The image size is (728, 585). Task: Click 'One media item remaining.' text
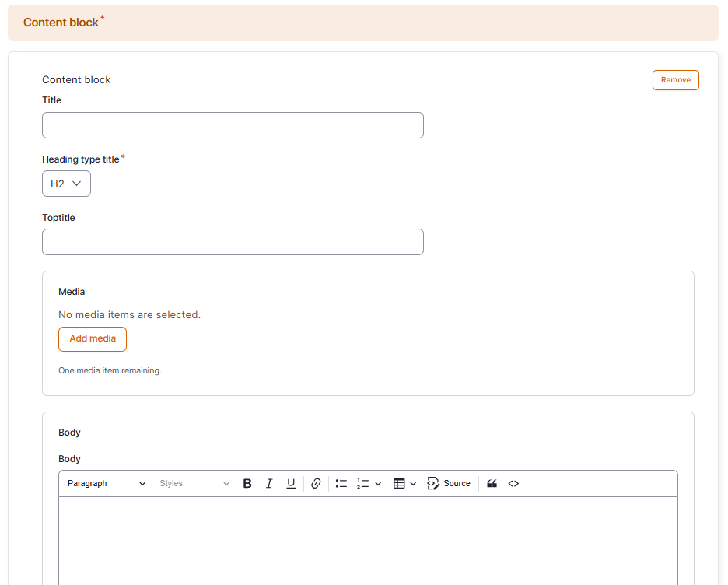[x=110, y=370]
